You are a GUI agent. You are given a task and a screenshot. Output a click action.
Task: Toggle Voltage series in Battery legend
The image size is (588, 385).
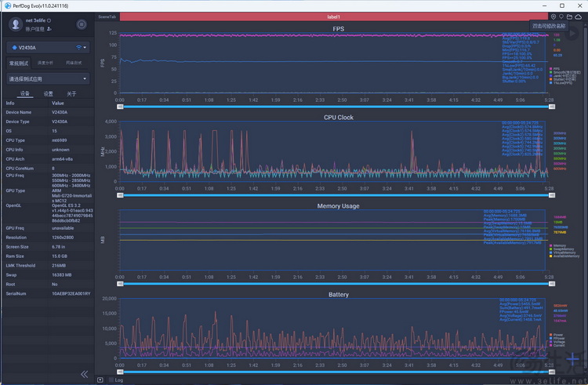pos(557,342)
